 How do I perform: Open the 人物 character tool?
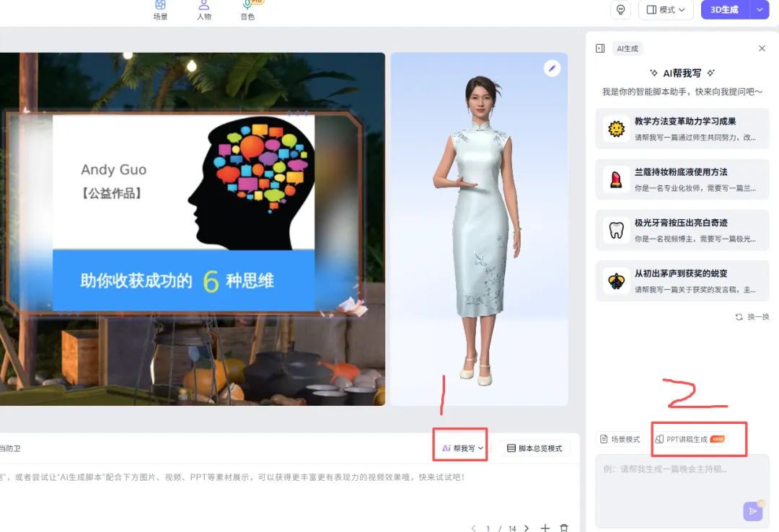coord(203,10)
